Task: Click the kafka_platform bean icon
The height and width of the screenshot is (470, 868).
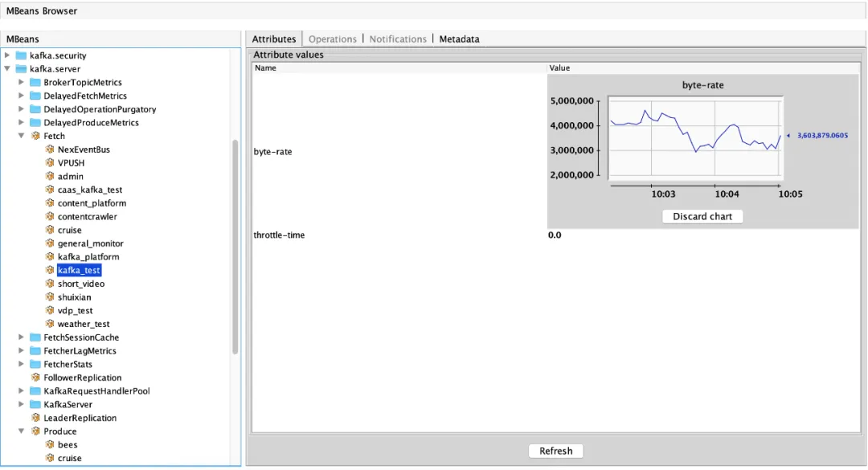Action: [49, 257]
